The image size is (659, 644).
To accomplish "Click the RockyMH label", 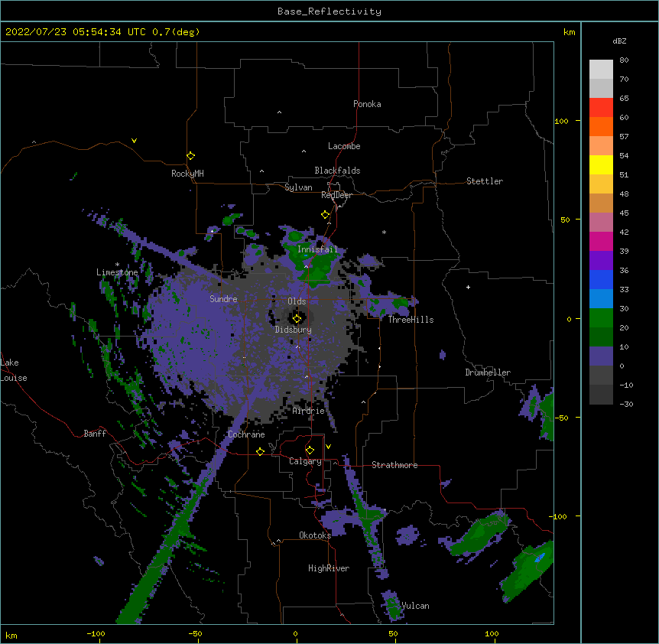I will click(x=187, y=173).
